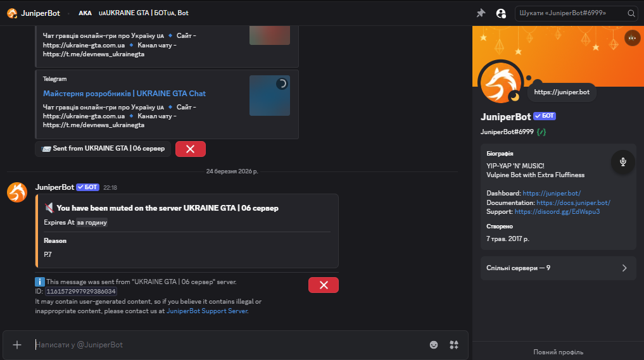Viewport: 644px width, 360px height.
Task: Open Повний профіль button
Action: click(x=558, y=352)
